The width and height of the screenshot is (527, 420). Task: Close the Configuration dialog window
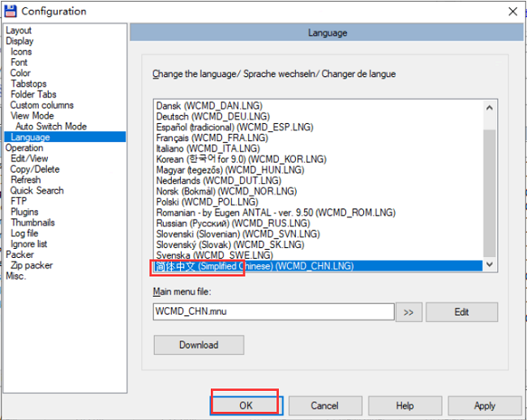pyautogui.click(x=512, y=11)
